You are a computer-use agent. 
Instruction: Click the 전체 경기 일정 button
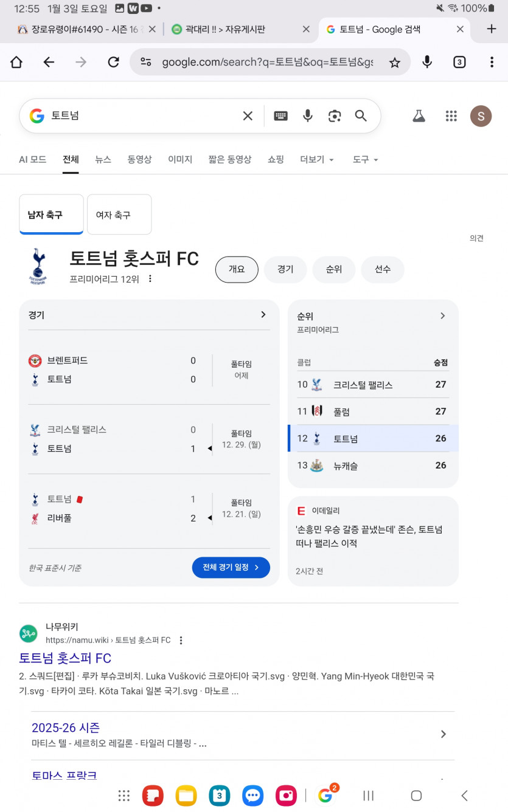(231, 568)
